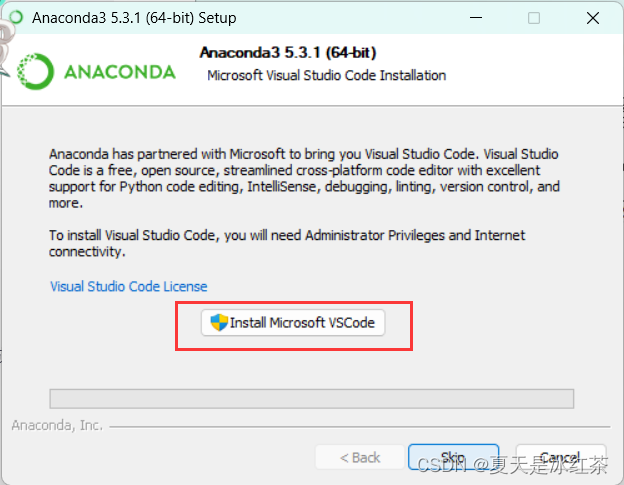This screenshot has width=624, height=485.
Task: Click the Microsoft Visual Studio Code Installation subtitle
Action: tap(326, 75)
